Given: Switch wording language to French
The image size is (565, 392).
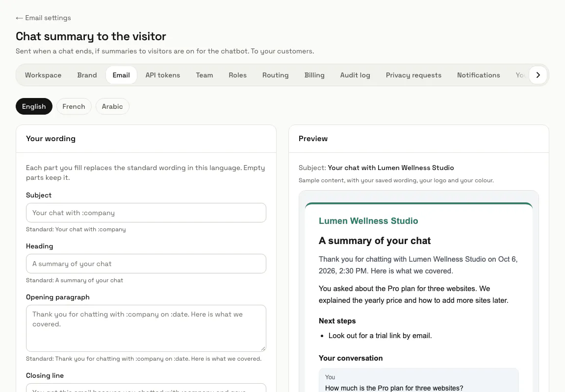Looking at the screenshot, I should tap(74, 106).
